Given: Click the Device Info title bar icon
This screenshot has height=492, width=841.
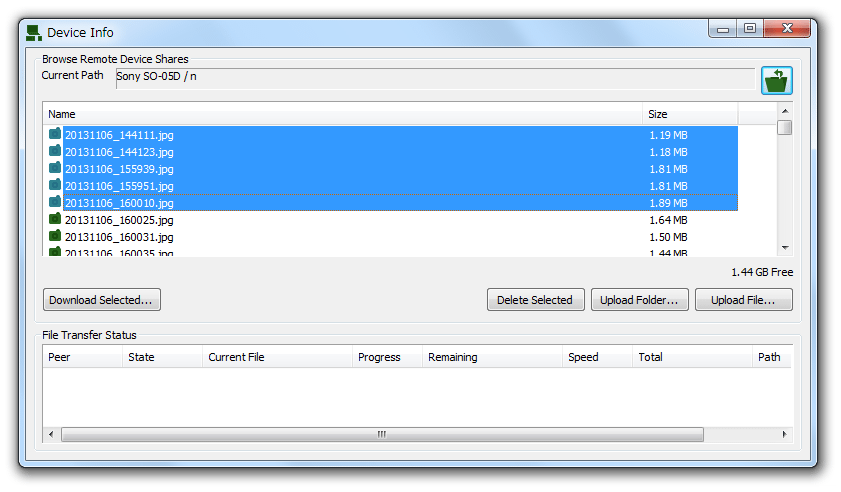Looking at the screenshot, I should (34, 33).
